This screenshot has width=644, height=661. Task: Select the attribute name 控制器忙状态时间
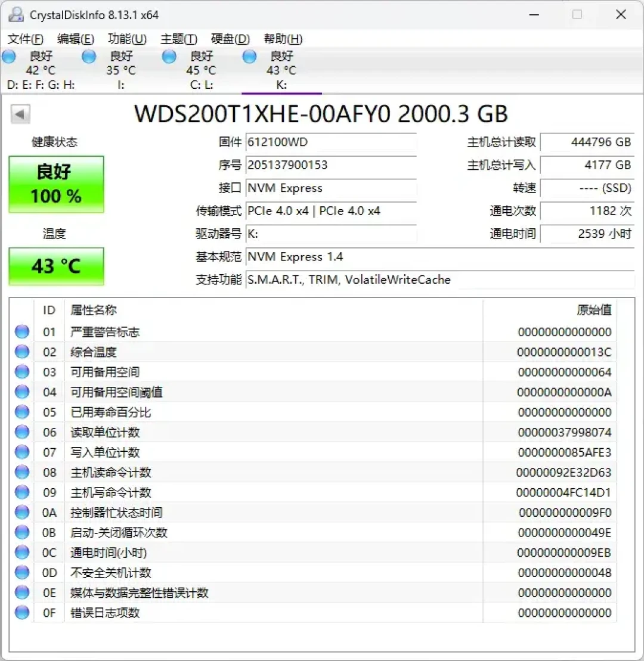point(116,513)
